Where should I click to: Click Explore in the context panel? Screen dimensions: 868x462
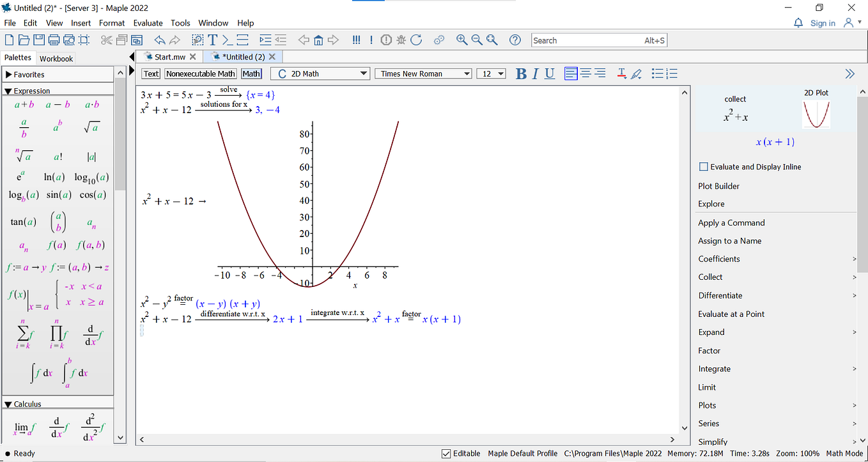pyautogui.click(x=711, y=204)
